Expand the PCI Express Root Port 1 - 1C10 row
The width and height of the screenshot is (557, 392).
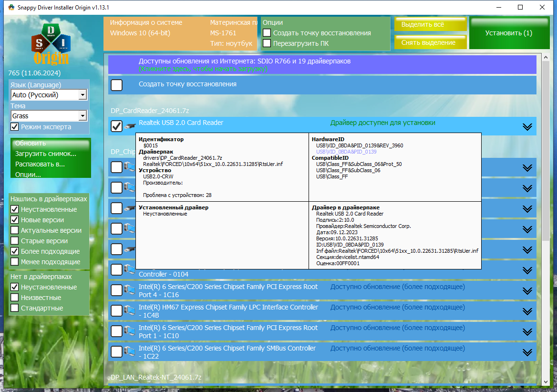point(527,332)
